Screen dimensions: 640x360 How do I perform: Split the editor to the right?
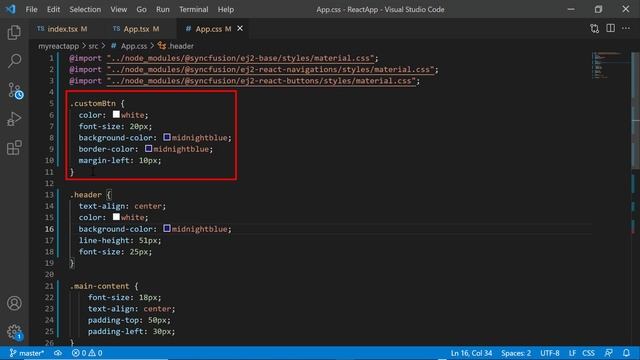coord(610,28)
